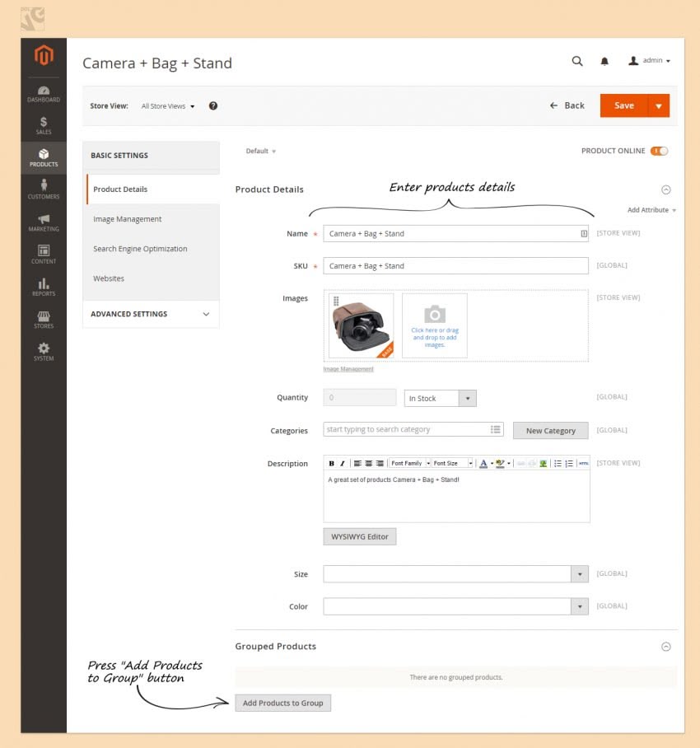Open the Dashboard section
This screenshot has height=748, width=700.
44,94
